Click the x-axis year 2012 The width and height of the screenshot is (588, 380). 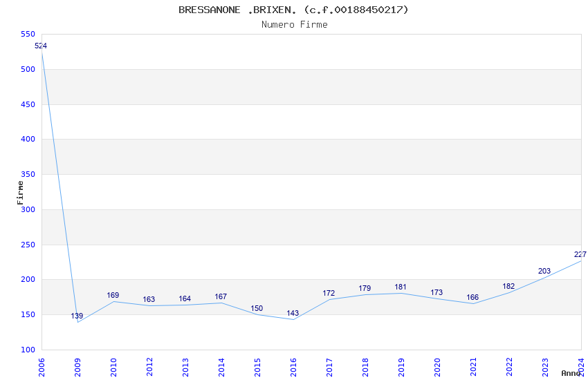tap(149, 368)
